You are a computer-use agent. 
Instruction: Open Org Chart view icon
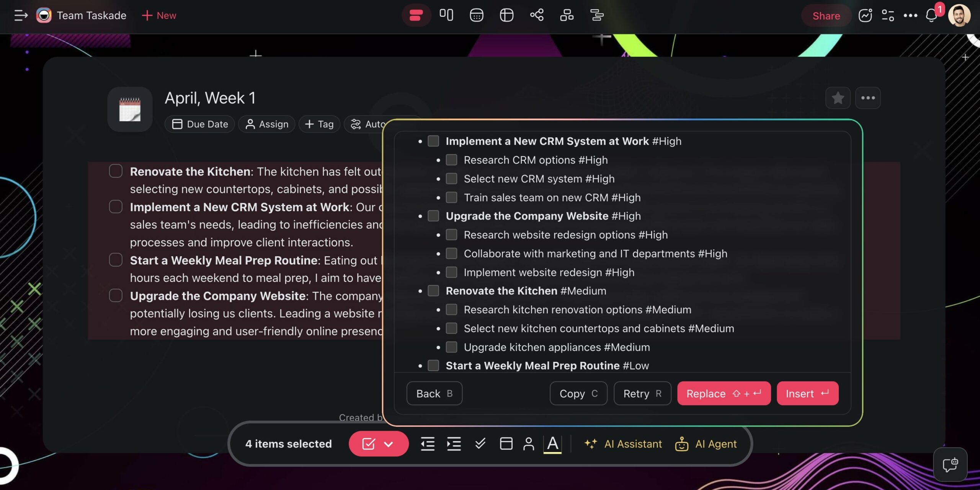tap(567, 15)
